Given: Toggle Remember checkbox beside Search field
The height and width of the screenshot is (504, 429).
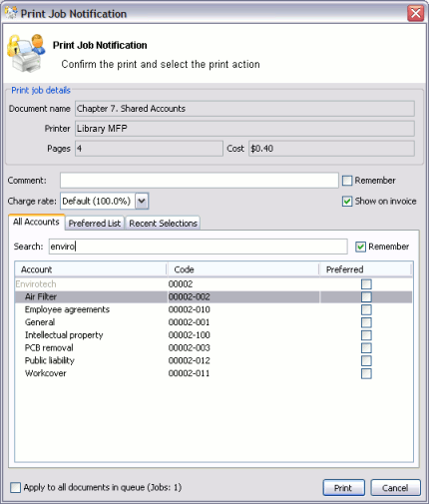Looking at the screenshot, I should pyautogui.click(x=360, y=247).
